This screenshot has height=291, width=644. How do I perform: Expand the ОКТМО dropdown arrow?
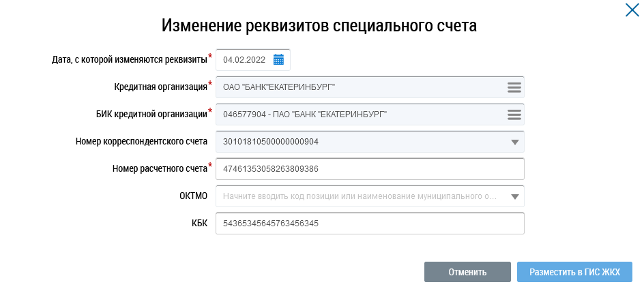tap(514, 196)
